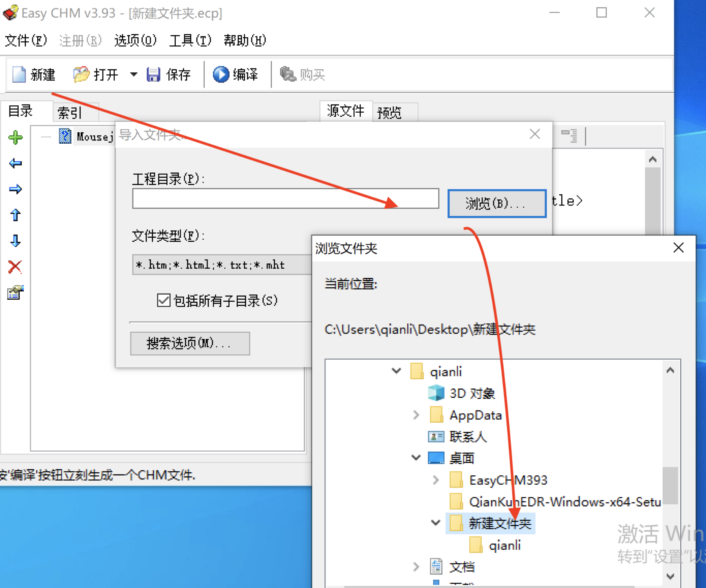Expand the 文档 folder node
706x588 pixels.
[416, 567]
